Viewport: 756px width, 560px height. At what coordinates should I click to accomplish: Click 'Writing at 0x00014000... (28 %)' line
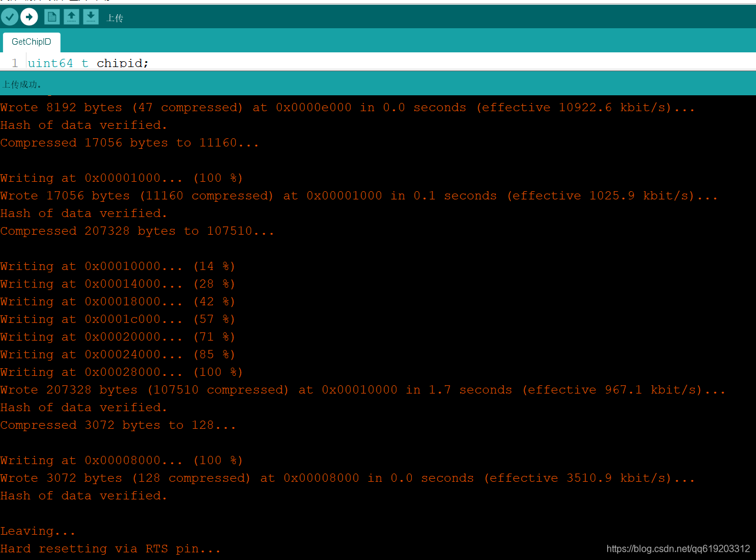[x=118, y=284]
